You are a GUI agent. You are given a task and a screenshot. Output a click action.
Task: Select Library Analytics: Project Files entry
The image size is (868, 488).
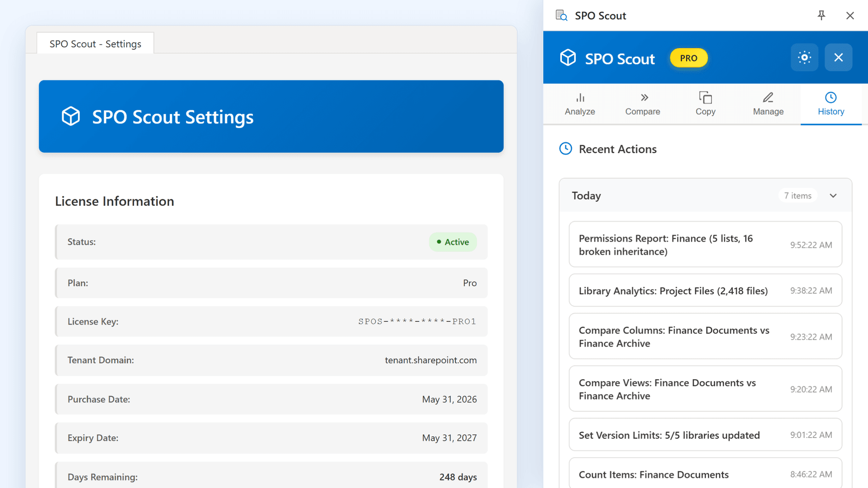point(705,290)
